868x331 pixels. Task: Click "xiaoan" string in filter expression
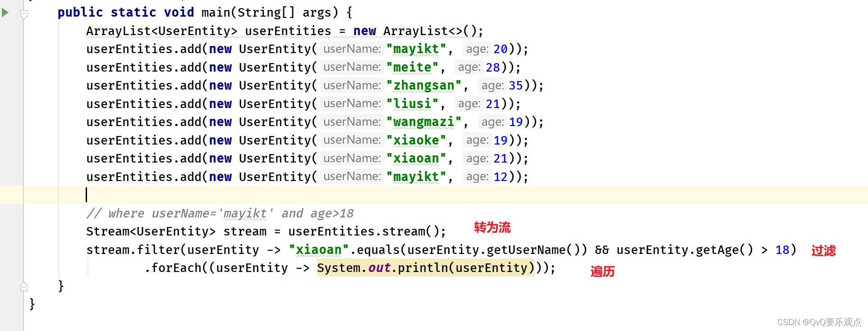point(319,249)
